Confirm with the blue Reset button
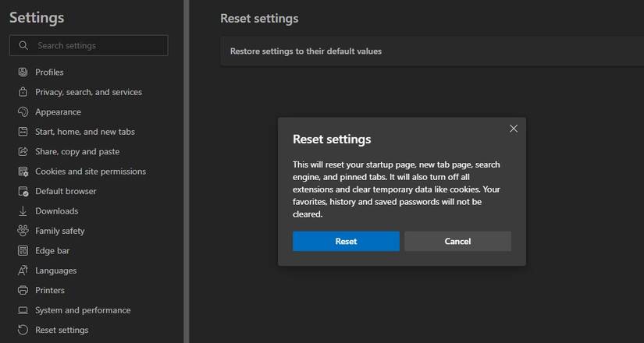Image resolution: width=644 pixels, height=343 pixels. tap(346, 242)
